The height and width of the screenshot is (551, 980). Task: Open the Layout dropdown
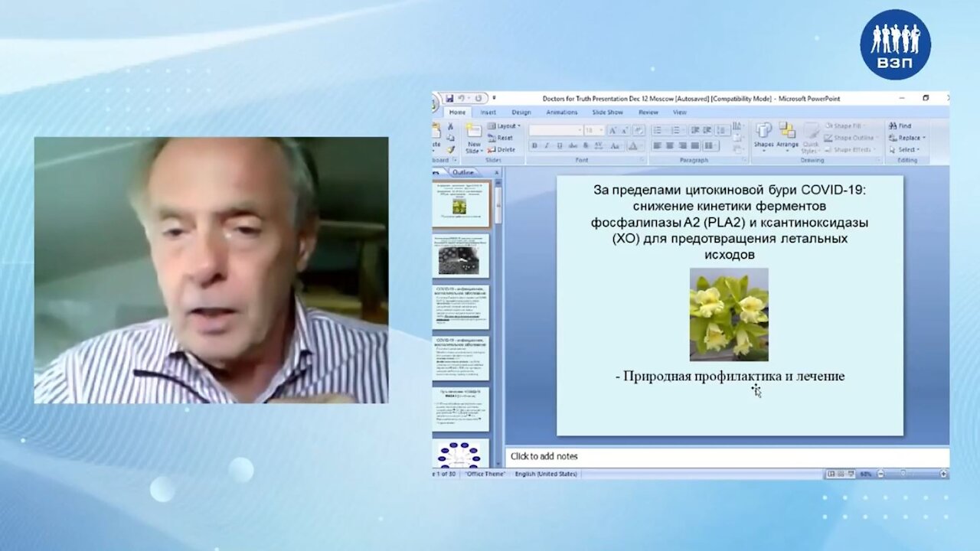[505, 126]
